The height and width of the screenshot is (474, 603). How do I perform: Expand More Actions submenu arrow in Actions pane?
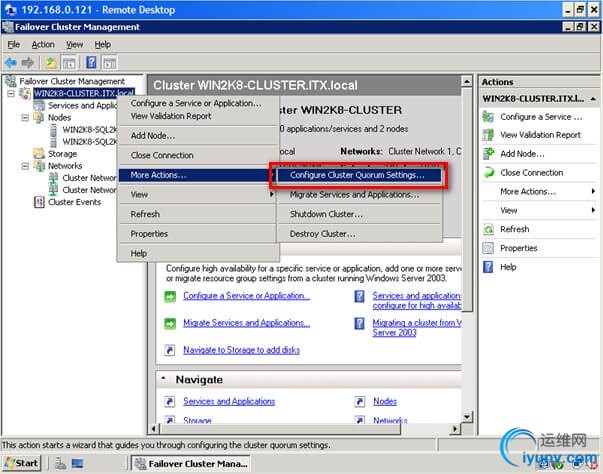tap(593, 191)
